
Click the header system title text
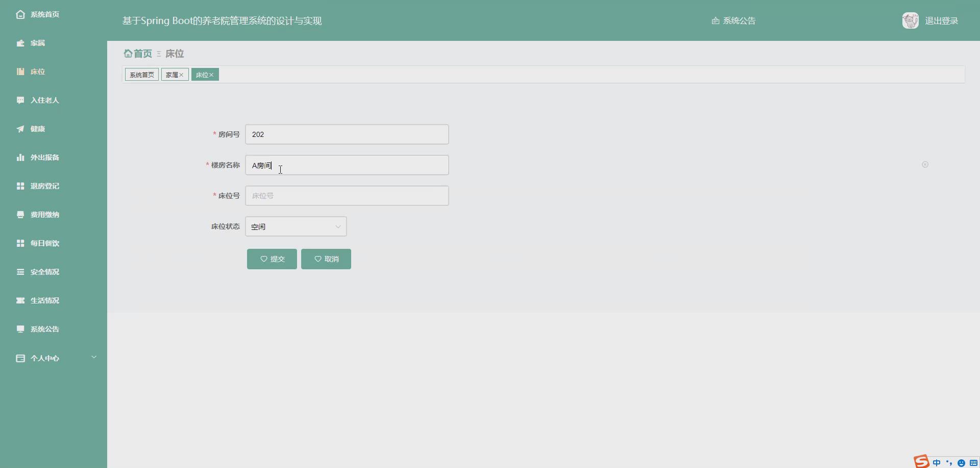[222, 21]
